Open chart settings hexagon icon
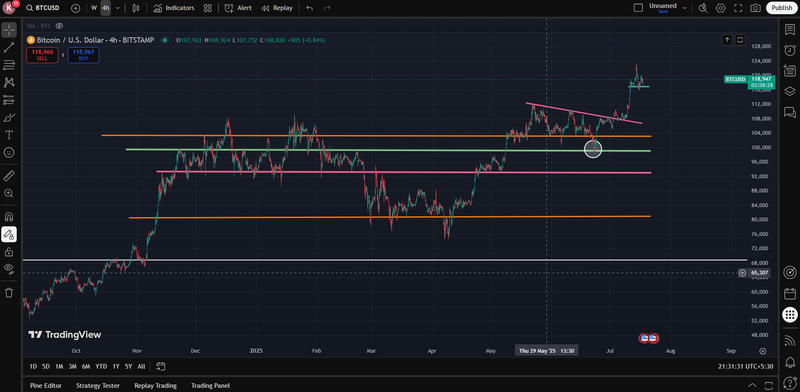This screenshot has width=800, height=392. point(720,8)
